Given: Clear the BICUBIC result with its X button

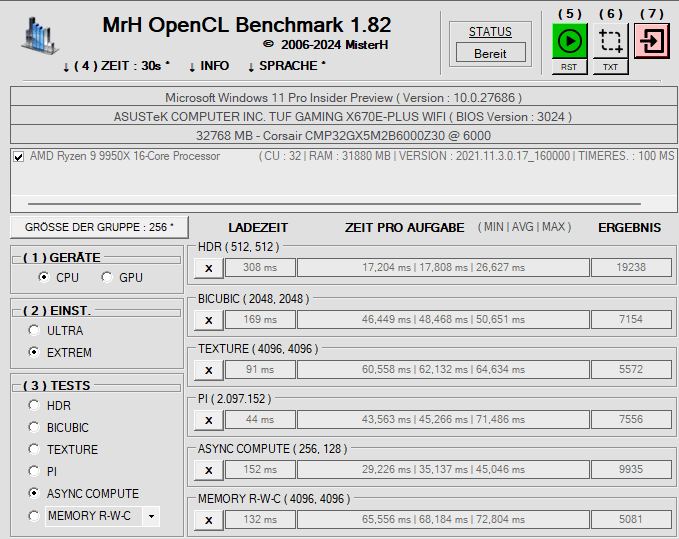Looking at the screenshot, I should tap(209, 320).
